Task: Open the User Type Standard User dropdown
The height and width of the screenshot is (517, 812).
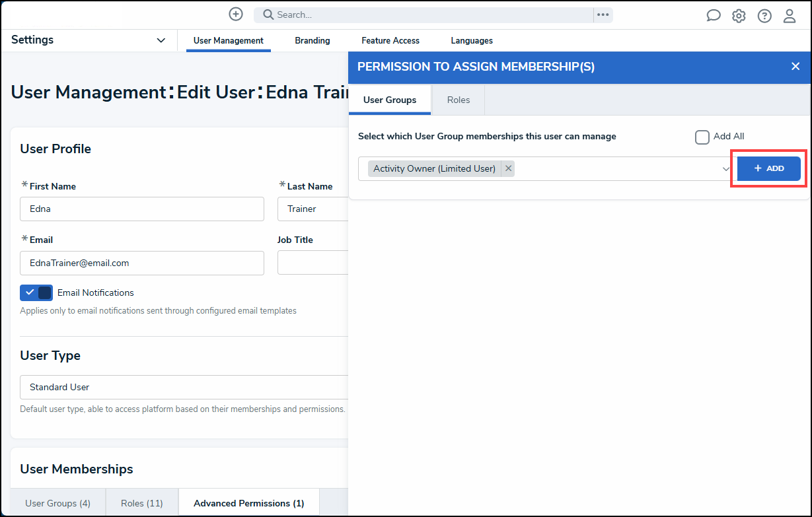Action: [184, 387]
